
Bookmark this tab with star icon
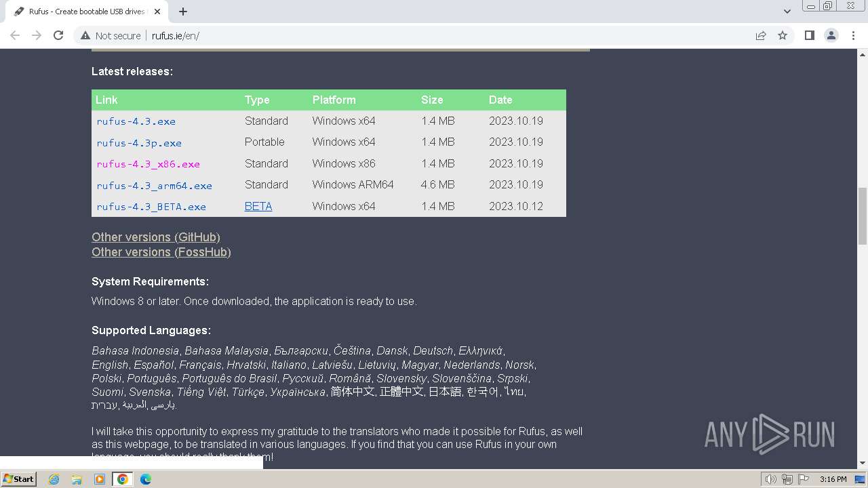tap(783, 35)
